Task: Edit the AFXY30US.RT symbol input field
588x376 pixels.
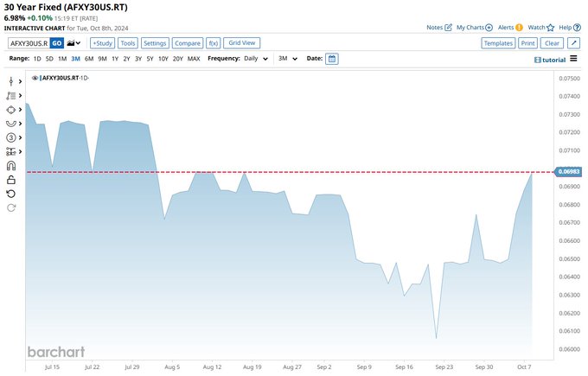Action: click(x=29, y=43)
